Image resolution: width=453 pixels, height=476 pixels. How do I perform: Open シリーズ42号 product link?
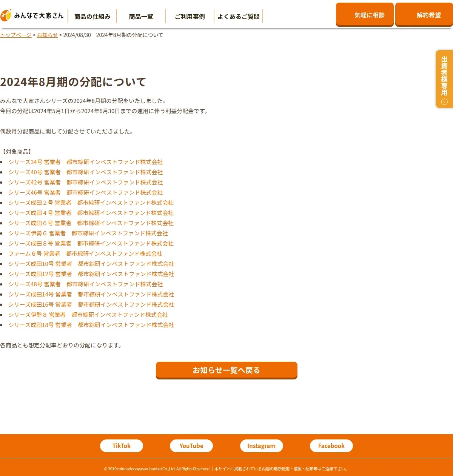click(x=86, y=183)
